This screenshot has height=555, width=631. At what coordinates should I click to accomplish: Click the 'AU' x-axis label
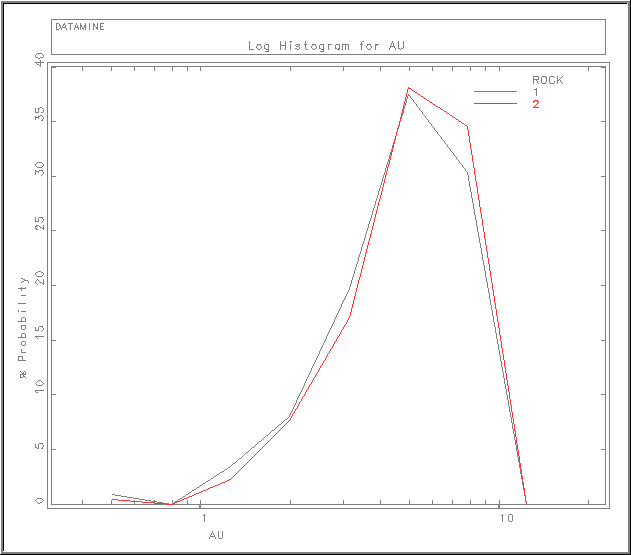tap(216, 535)
